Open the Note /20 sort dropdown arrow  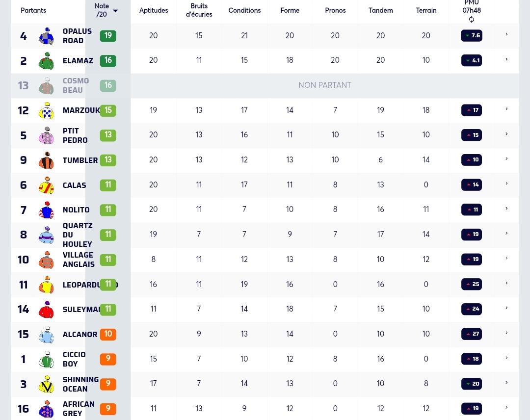point(115,11)
